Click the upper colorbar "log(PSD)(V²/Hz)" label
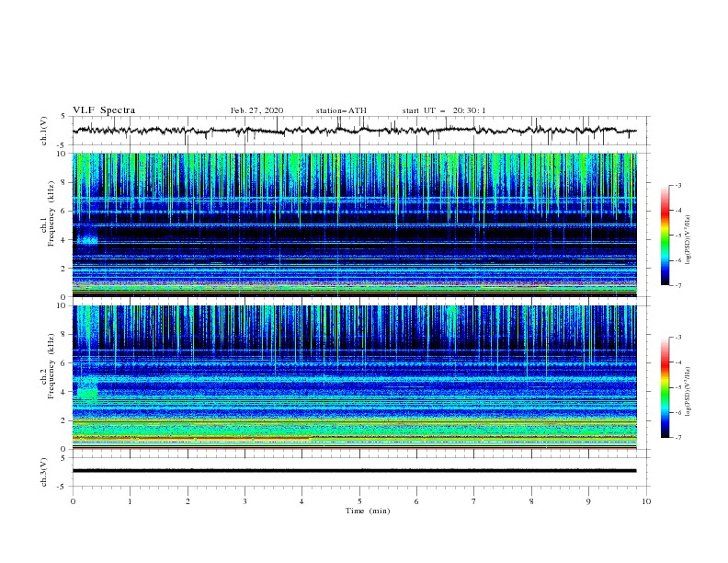The height and width of the screenshot is (563, 728). (688, 240)
